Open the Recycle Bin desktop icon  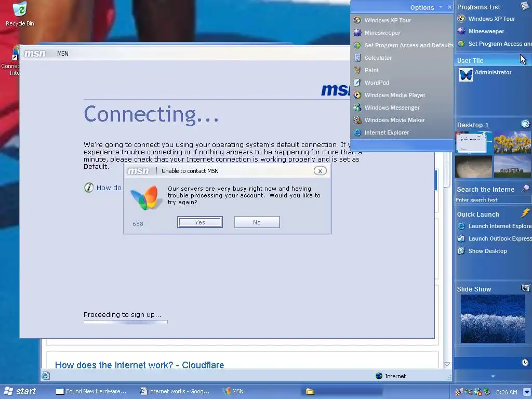point(20,14)
